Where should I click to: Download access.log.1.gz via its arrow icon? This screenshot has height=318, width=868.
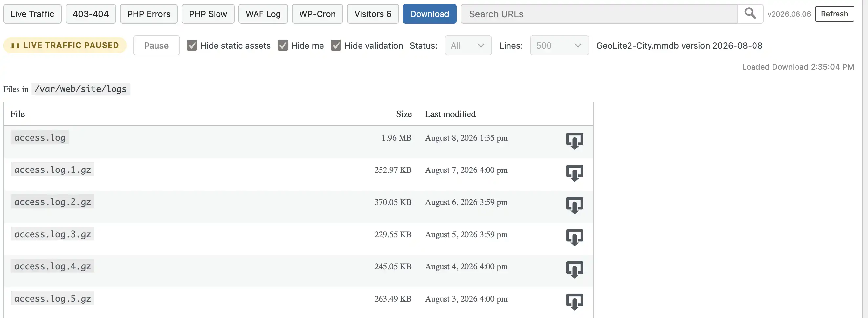click(x=574, y=173)
